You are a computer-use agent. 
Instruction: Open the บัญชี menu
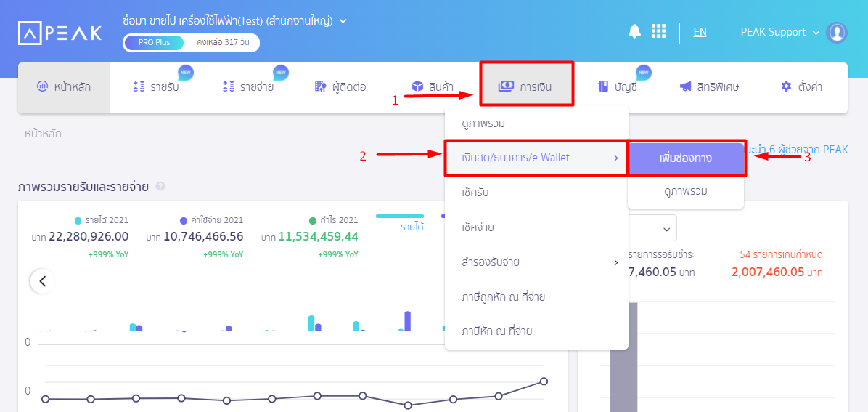pyautogui.click(x=618, y=87)
